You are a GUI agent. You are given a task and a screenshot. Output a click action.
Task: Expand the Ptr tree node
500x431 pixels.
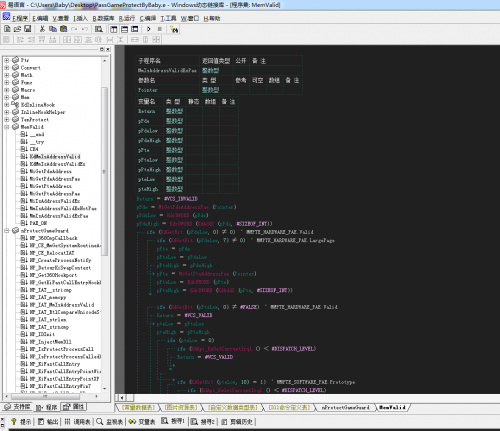pos(7,60)
